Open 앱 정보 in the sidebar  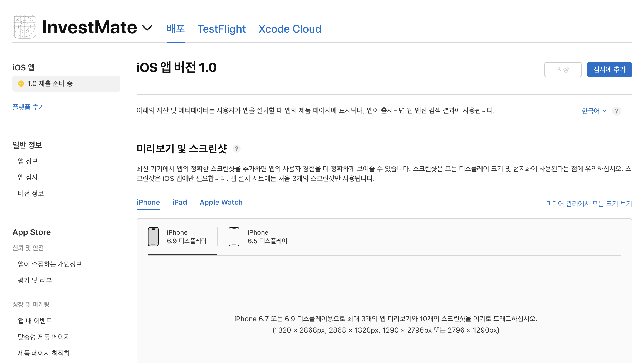pos(28,161)
